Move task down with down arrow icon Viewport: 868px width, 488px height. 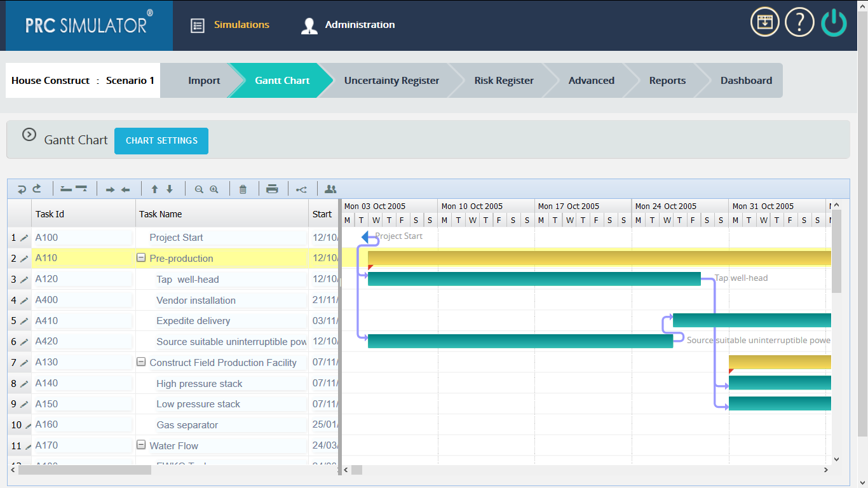170,189
